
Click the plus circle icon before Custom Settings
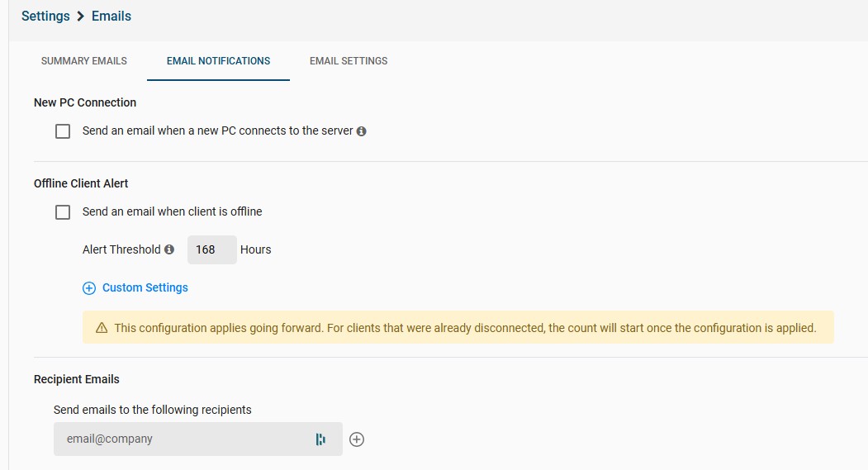click(x=89, y=288)
